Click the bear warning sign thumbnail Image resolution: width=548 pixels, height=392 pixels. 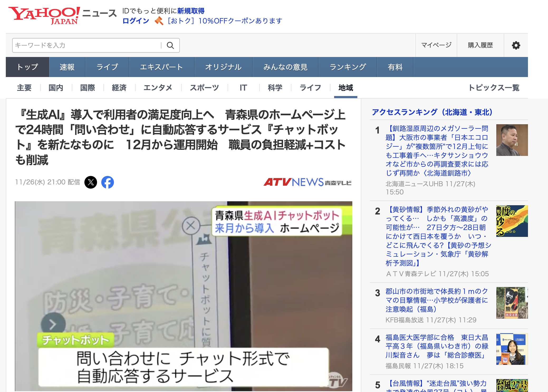(512, 303)
